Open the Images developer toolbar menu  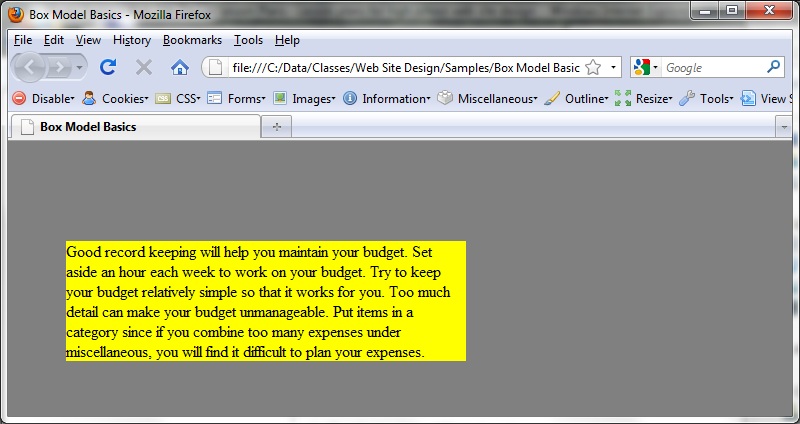pos(314,98)
